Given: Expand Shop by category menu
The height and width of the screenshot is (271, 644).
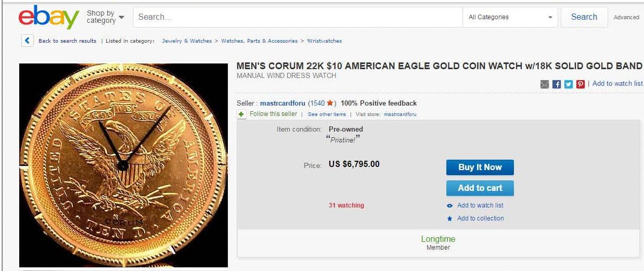Looking at the screenshot, I should [106, 17].
